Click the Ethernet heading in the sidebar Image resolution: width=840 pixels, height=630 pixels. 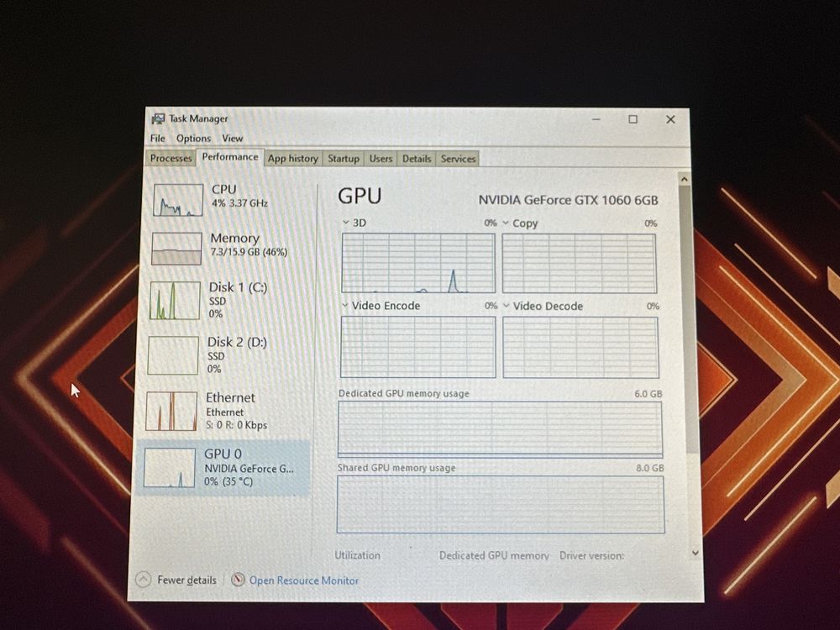[230, 397]
